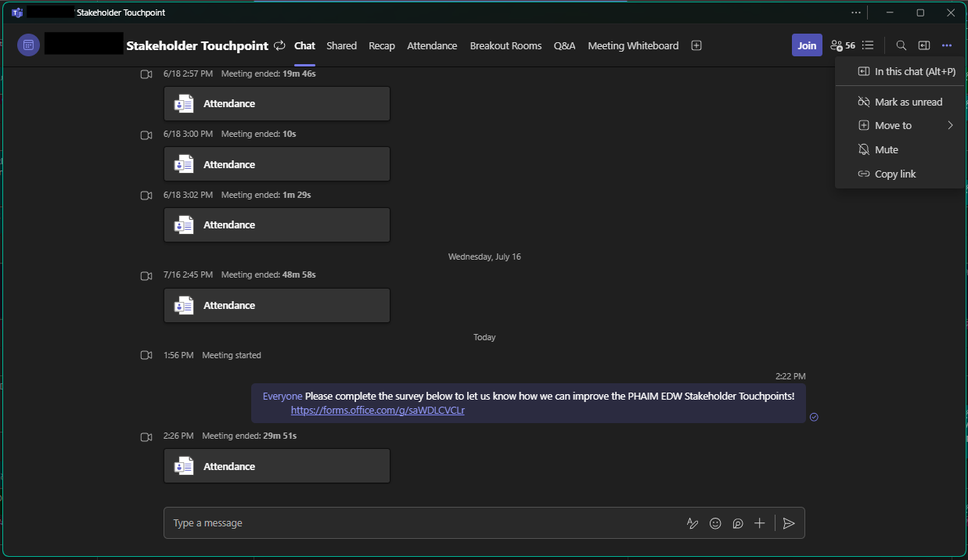Click video icon beside 6/18 2:57 PM
Screen dimensions: 968x560
[x=146, y=74]
